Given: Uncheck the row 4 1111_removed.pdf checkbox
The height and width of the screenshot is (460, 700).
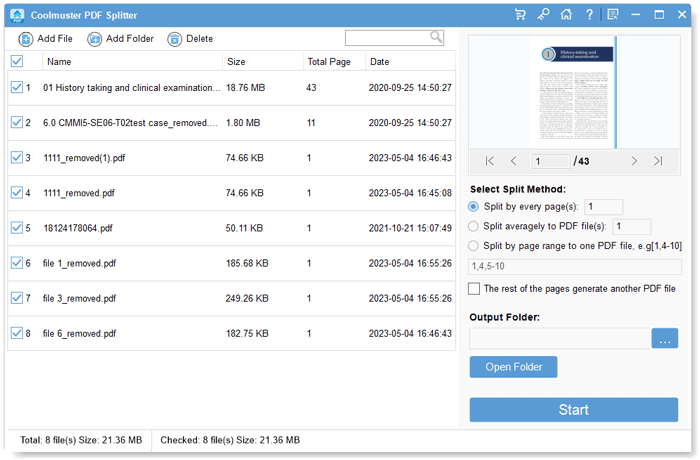Looking at the screenshot, I should tap(17, 192).
